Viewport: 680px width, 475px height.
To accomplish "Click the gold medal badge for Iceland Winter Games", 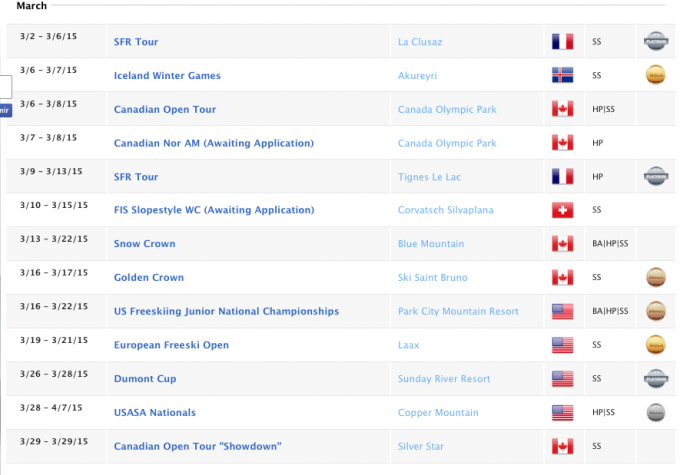I will 655,75.
